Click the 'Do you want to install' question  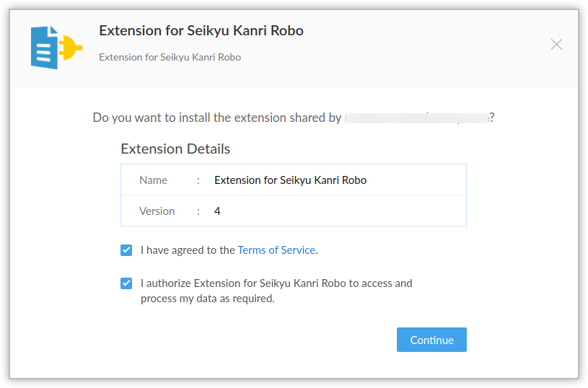tap(216, 118)
